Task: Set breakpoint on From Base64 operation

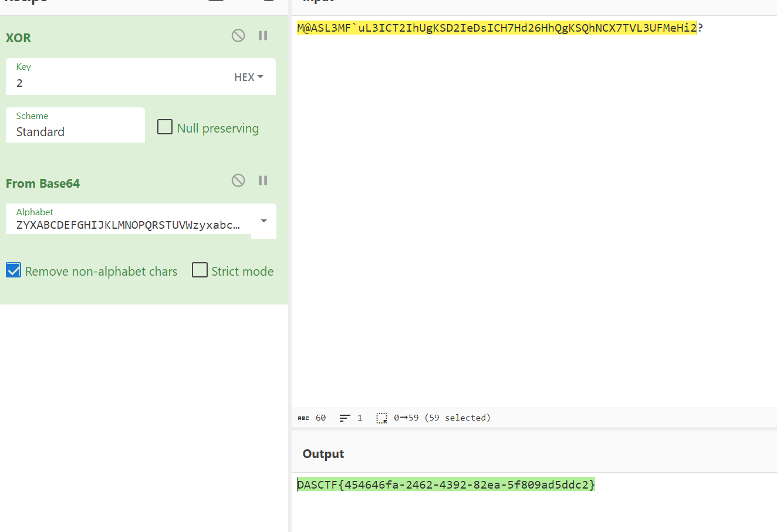Action: (x=263, y=181)
